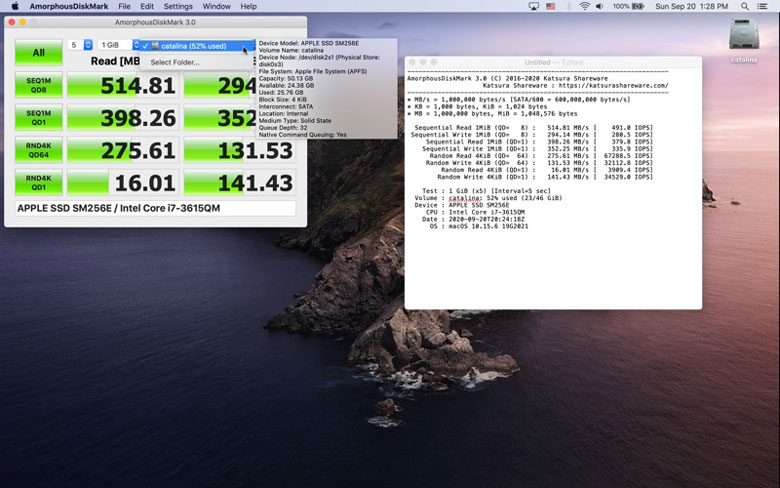Viewport: 780px width, 488px height.
Task: Open the File menu
Action: (124, 6)
